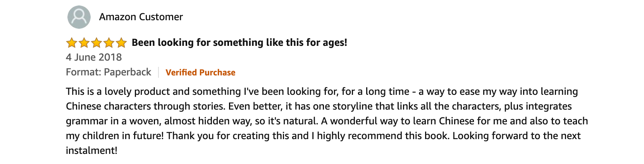This screenshot has height=164, width=644.
Task: Click the grey reviewer avatar icon
Action: tap(79, 17)
